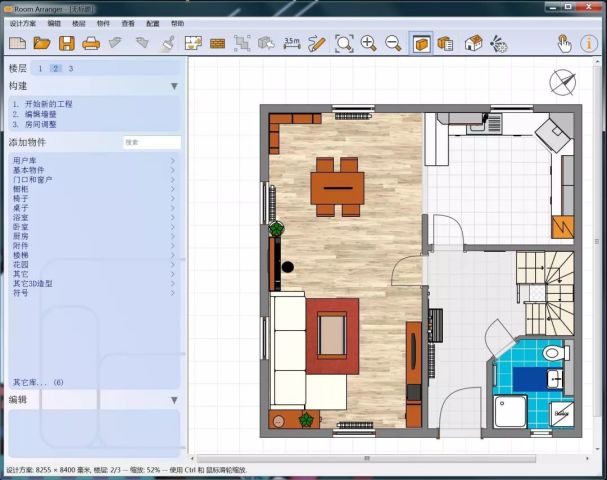Image resolution: width=607 pixels, height=480 pixels.
Task: Switch to floor 3 in 楼层 selector
Action: point(71,68)
